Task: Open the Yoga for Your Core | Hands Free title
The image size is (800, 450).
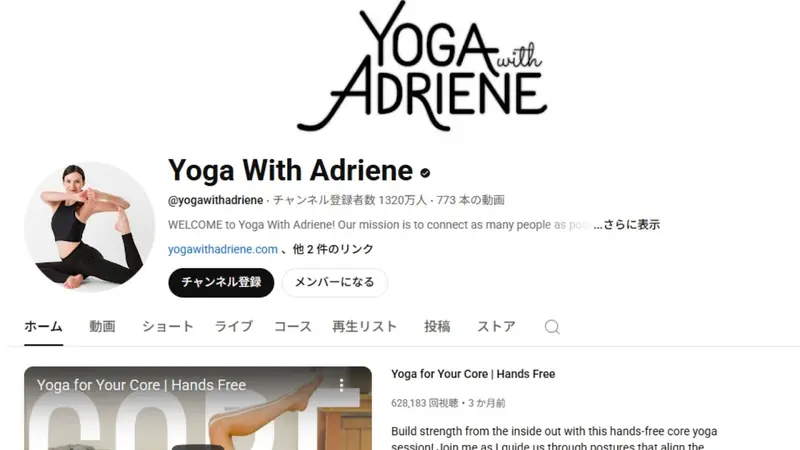Action: (x=473, y=374)
